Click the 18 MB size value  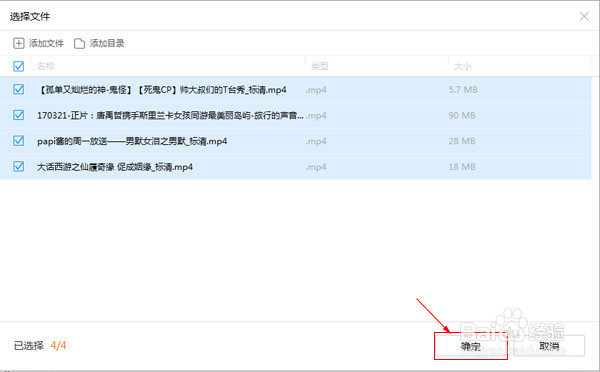coord(462,167)
